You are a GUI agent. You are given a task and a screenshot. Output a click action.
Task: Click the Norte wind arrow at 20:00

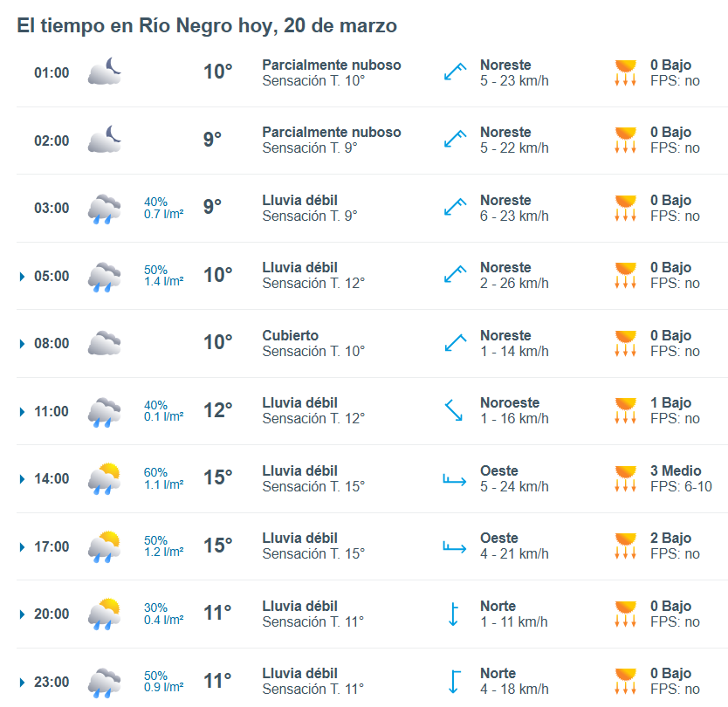(x=454, y=614)
